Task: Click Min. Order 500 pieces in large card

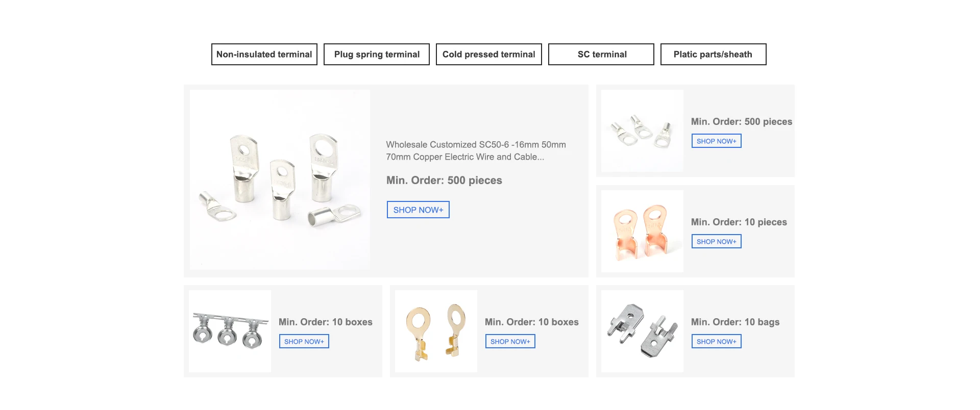Action: [444, 181]
